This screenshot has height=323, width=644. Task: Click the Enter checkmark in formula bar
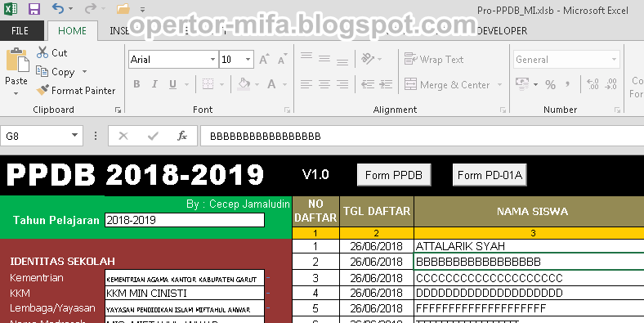[x=153, y=136]
